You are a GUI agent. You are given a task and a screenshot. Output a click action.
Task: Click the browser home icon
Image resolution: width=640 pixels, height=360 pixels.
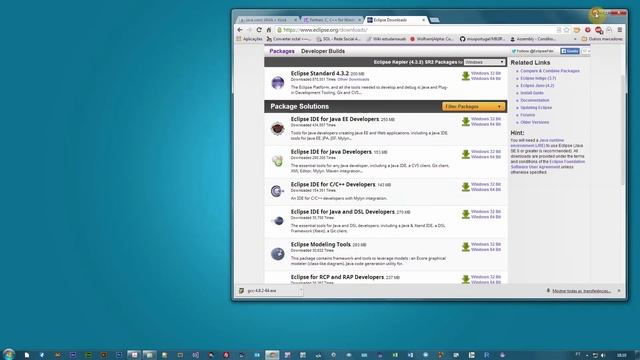[x=269, y=30]
